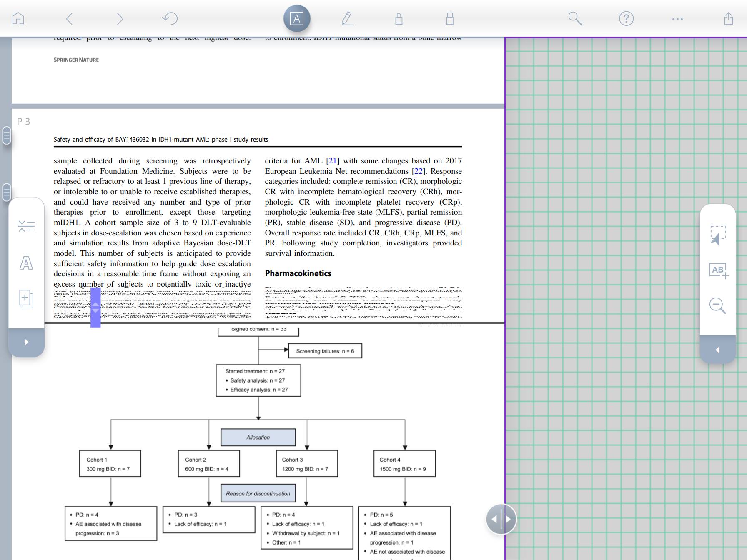Open citation reference 21 link
Screen dimensions: 747x560
333,161
